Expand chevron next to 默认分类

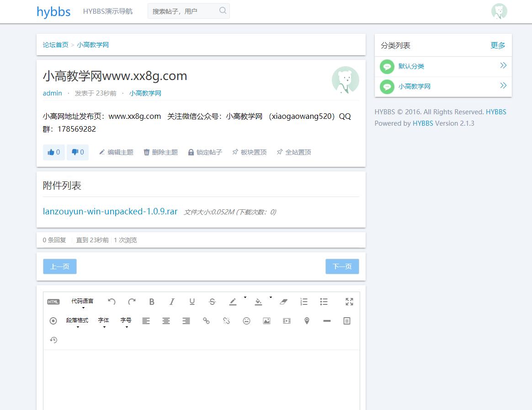[x=503, y=65]
